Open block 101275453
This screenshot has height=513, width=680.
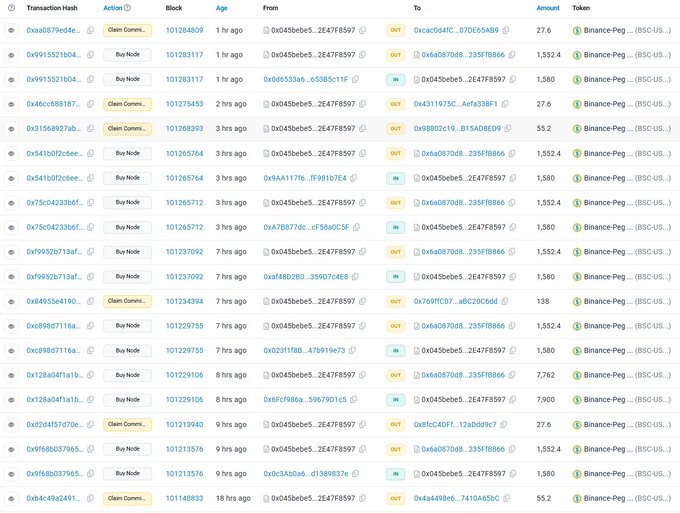tap(184, 104)
